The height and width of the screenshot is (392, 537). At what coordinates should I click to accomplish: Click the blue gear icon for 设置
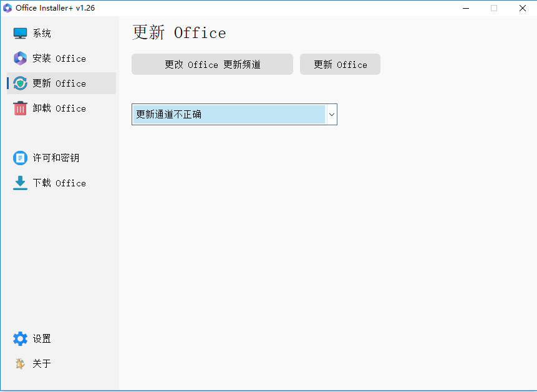[21, 339]
